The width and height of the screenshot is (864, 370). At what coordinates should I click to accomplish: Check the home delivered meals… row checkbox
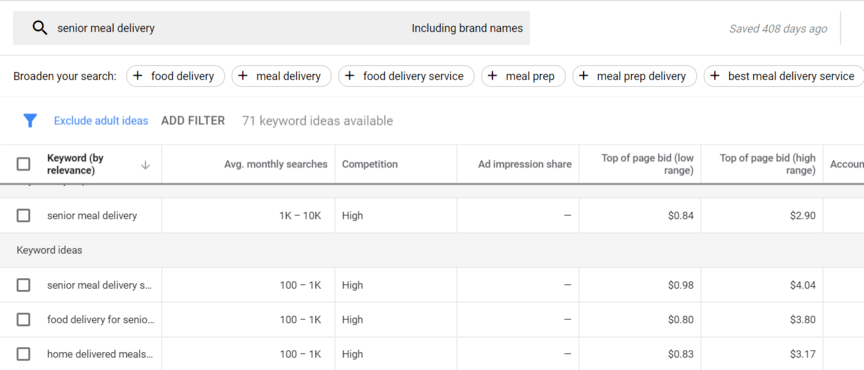point(23,354)
